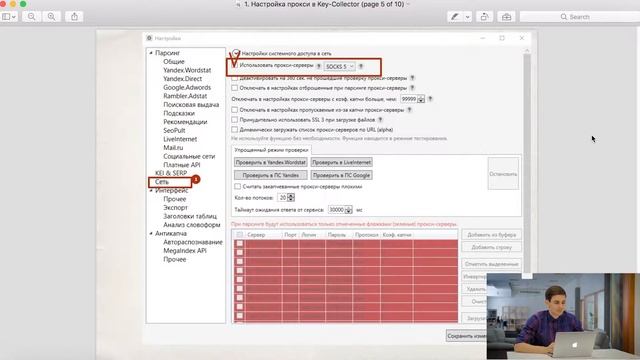Open the Share button in Preview toolbar
The image size is (640, 360).
click(74, 17)
